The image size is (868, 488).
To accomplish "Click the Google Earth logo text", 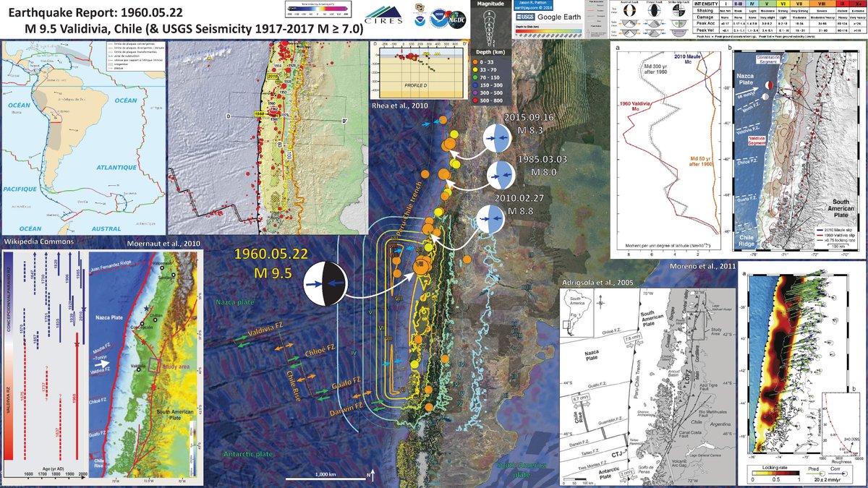I will tap(558, 16).
